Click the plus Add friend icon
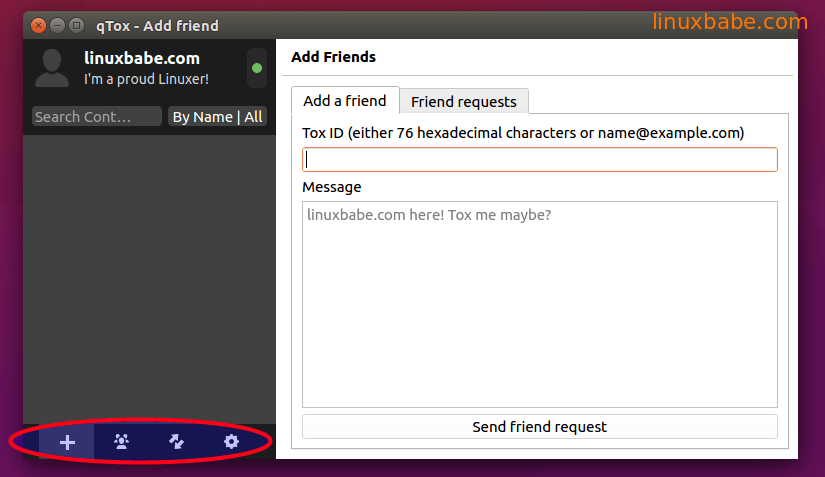 pyautogui.click(x=67, y=442)
